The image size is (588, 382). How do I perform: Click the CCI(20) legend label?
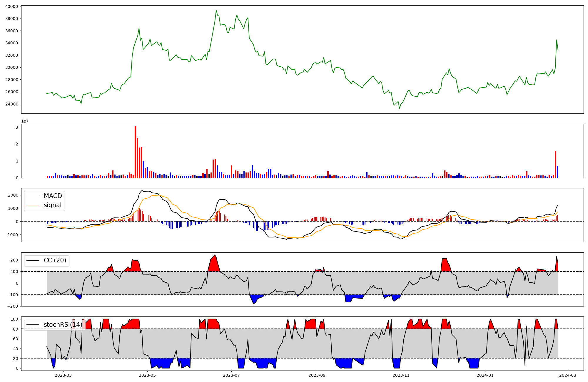coord(55,260)
